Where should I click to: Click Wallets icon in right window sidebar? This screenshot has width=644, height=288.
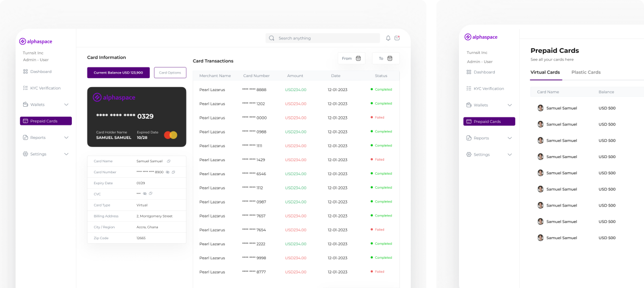[469, 105]
